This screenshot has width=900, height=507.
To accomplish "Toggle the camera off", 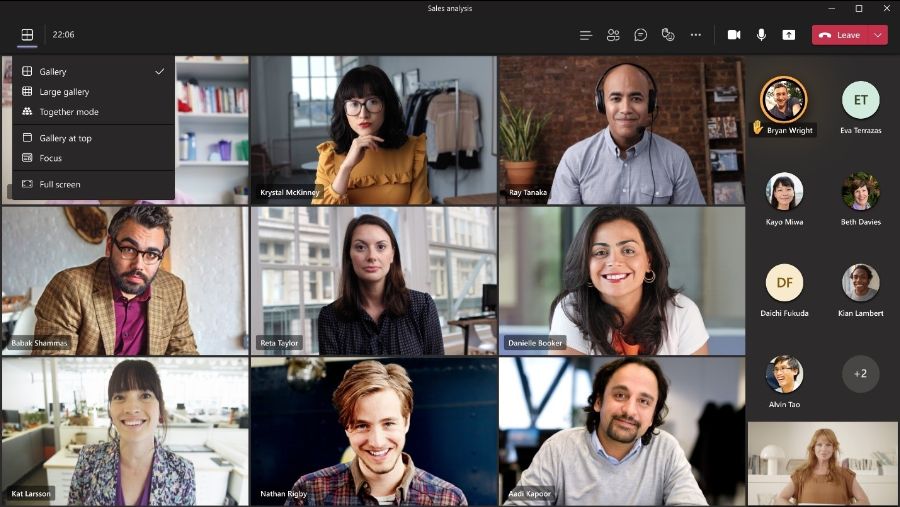I will pos(734,35).
